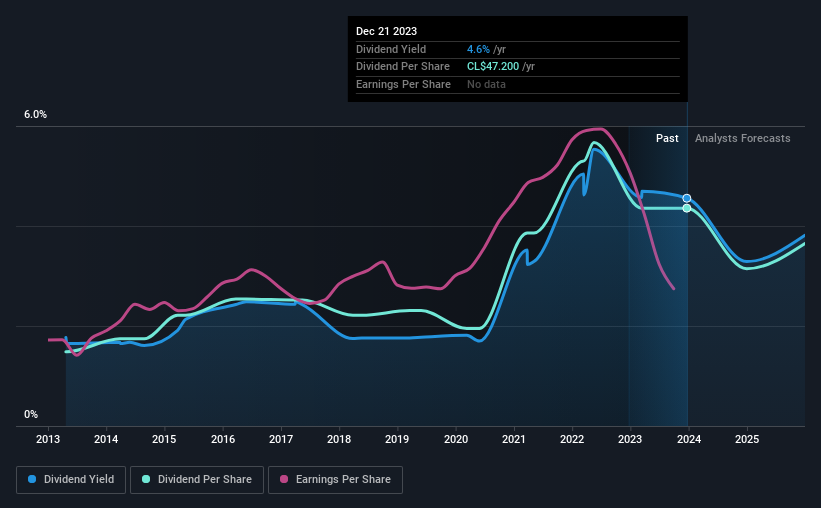Toggle the Dividend Yield legend button
Screen dimensions: 821x508
coord(71,480)
